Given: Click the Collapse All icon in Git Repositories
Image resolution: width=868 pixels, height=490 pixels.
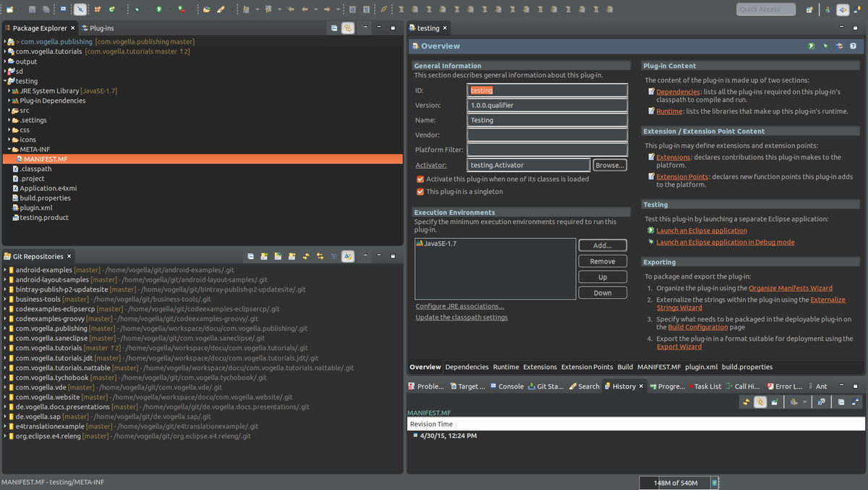Looking at the screenshot, I should pos(251,256).
